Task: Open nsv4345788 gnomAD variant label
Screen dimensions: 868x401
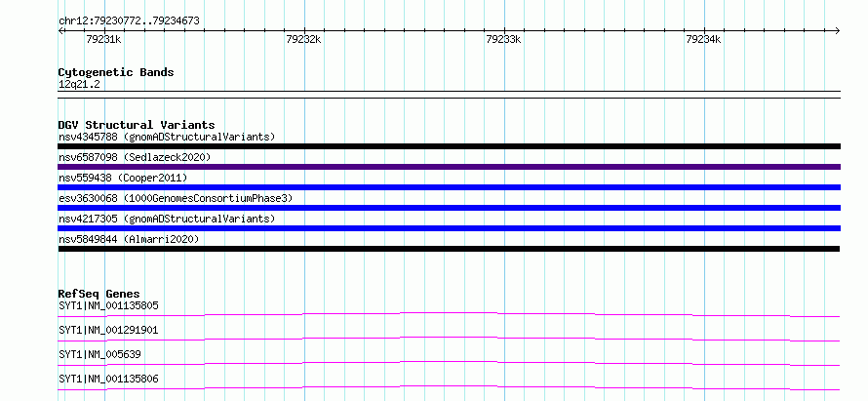Action: [x=167, y=137]
